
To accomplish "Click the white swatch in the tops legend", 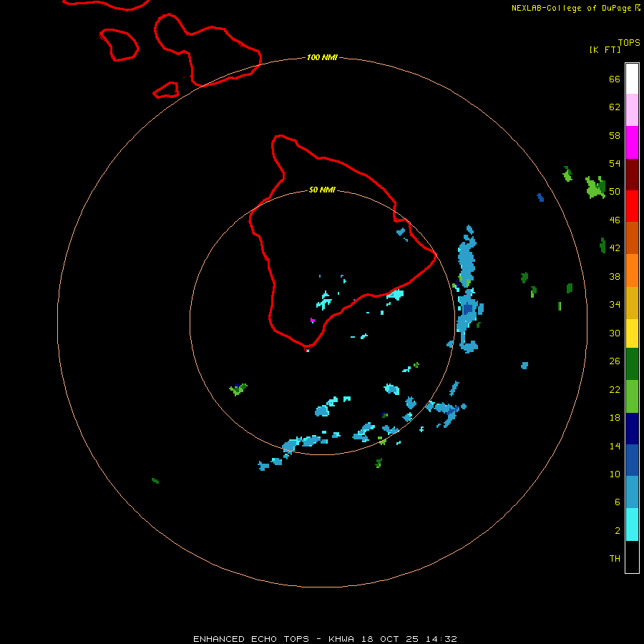I will [x=632, y=79].
